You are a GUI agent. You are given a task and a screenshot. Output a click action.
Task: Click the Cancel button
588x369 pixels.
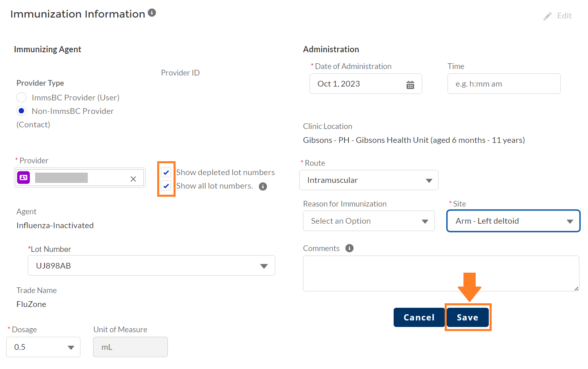tap(419, 318)
